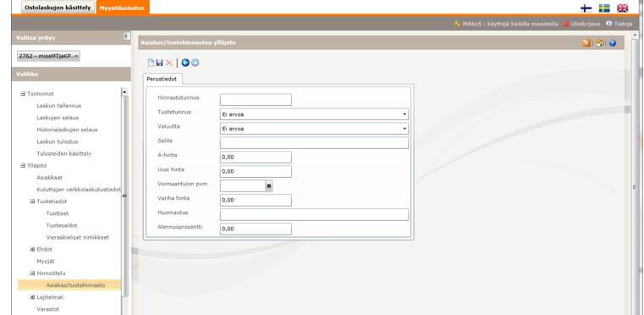Viewport: 644px width, 315px height.
Task: Click the Hinnastotunnus input field
Action: (256, 100)
